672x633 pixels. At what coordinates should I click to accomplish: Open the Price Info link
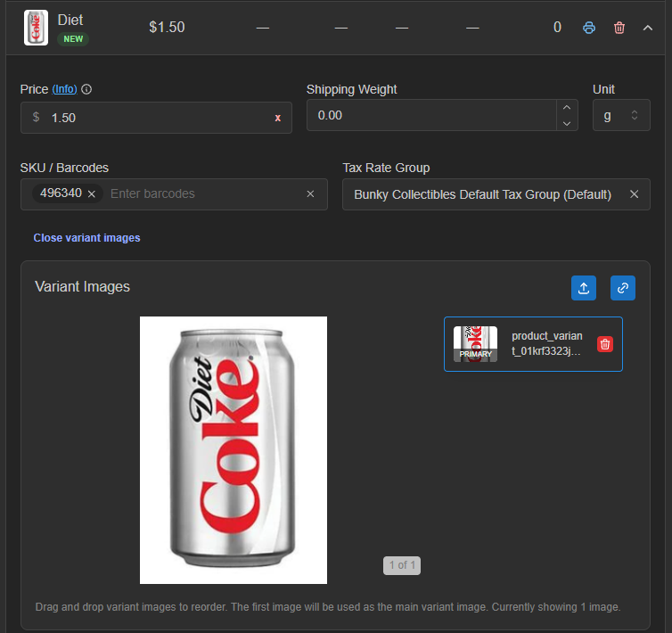pyautogui.click(x=65, y=89)
